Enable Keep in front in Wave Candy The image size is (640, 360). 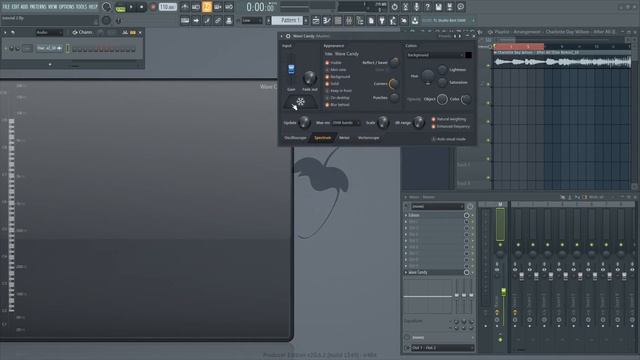click(x=338, y=91)
